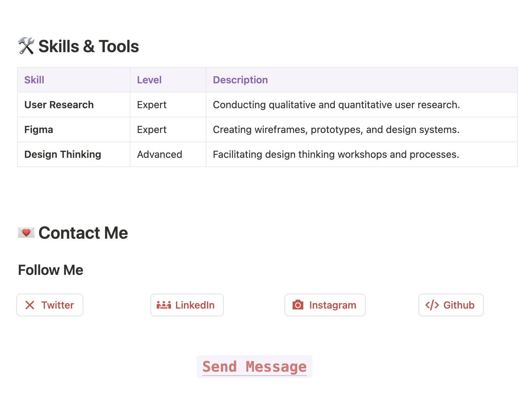Click the code brackets icon for Github
The width and height of the screenshot is (532, 410).
pyautogui.click(x=432, y=305)
